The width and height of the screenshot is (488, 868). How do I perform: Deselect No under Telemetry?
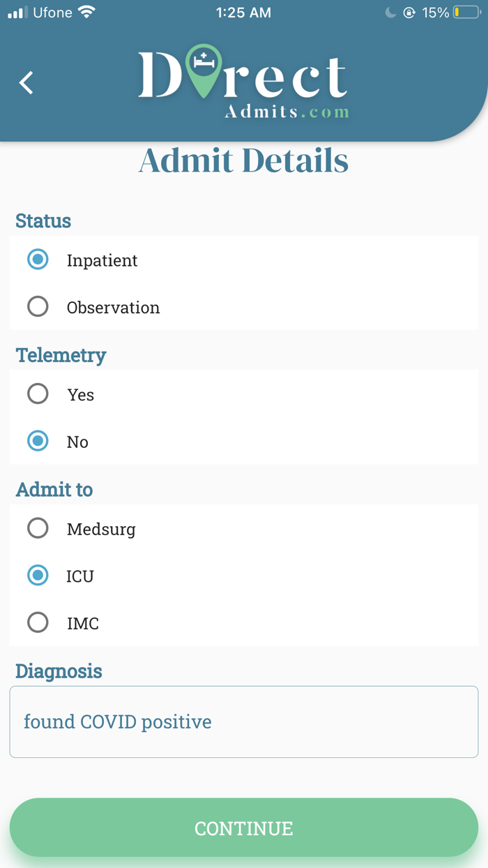coord(38,441)
